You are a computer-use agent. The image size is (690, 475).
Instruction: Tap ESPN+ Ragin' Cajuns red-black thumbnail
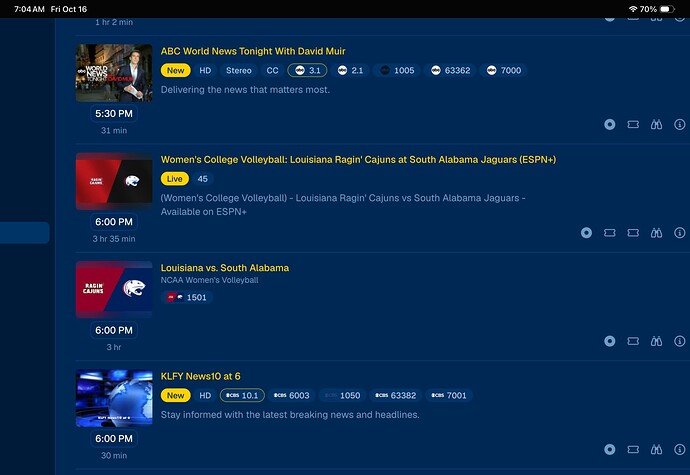coord(114,181)
